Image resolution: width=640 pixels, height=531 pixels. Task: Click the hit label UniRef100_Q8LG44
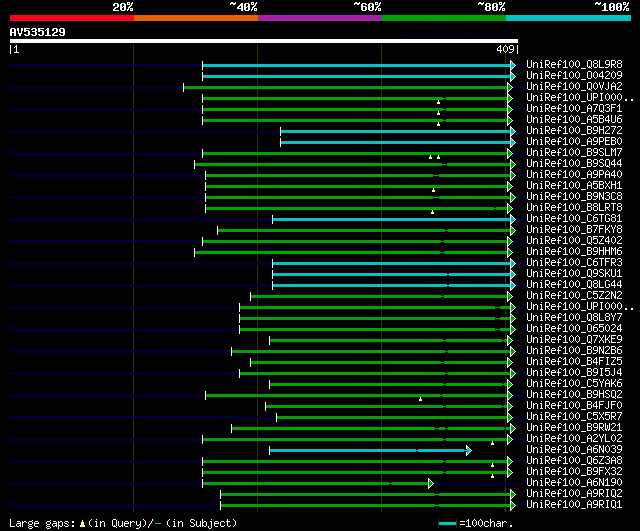coord(574,285)
